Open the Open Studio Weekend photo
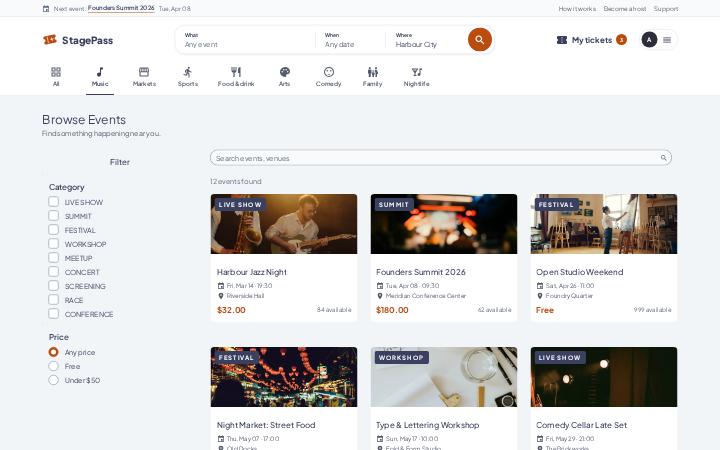The width and height of the screenshot is (720, 450). click(604, 224)
